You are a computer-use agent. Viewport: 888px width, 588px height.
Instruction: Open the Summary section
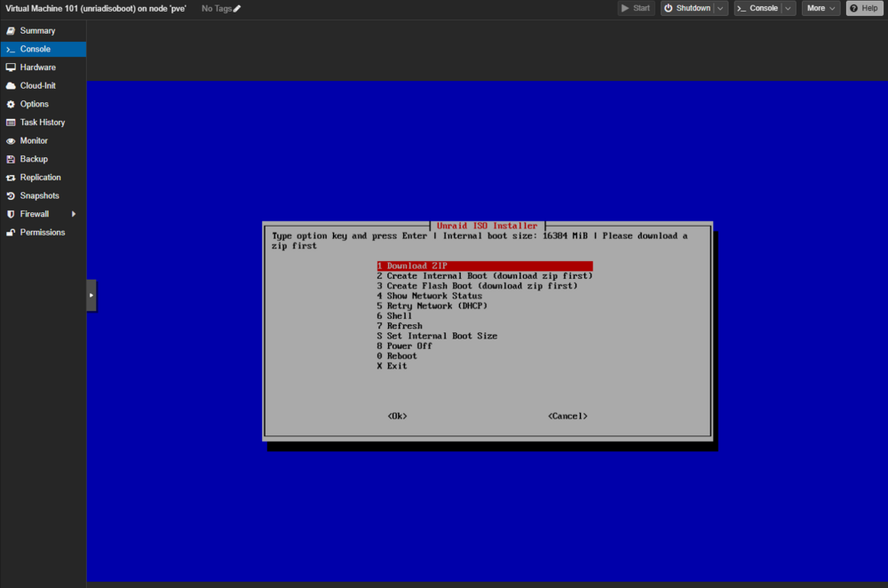[44, 30]
